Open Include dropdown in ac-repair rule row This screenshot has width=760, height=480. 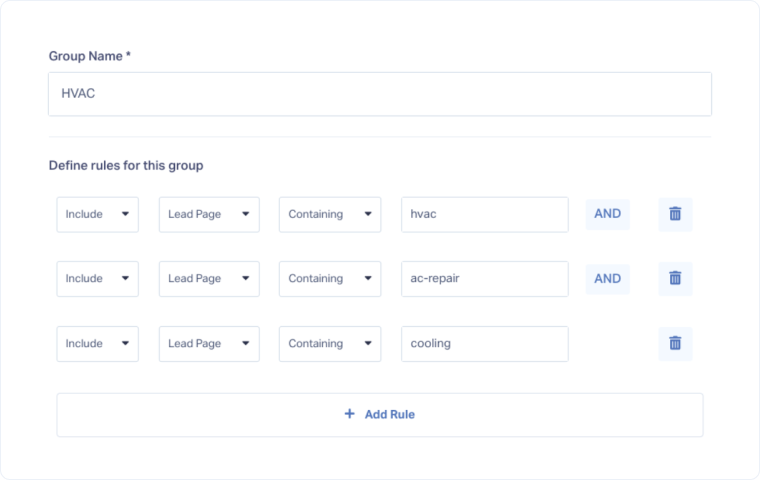click(x=97, y=279)
